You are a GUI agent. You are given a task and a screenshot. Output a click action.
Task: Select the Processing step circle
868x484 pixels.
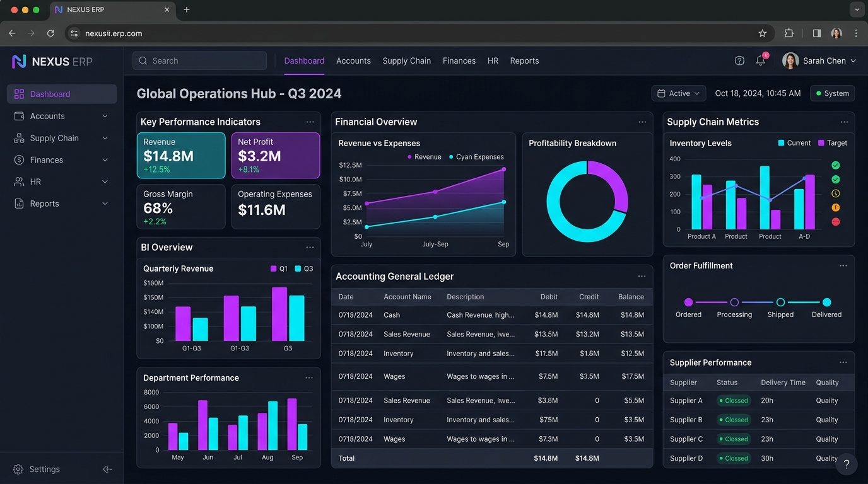[x=734, y=302]
